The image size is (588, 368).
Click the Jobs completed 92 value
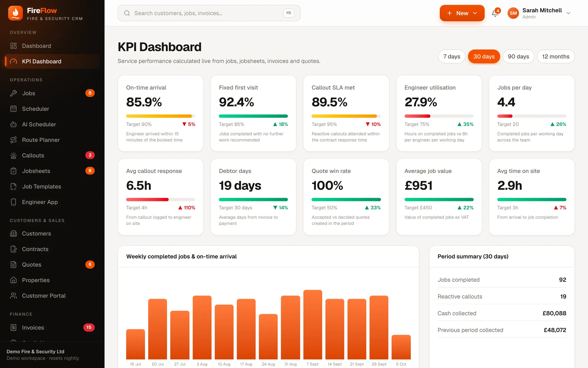pyautogui.click(x=562, y=280)
